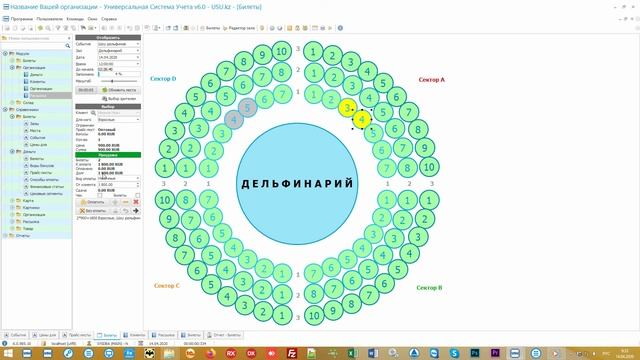The width and height of the screenshot is (640, 360).
Task: Click the Без оплаты button
Action: [93, 211]
